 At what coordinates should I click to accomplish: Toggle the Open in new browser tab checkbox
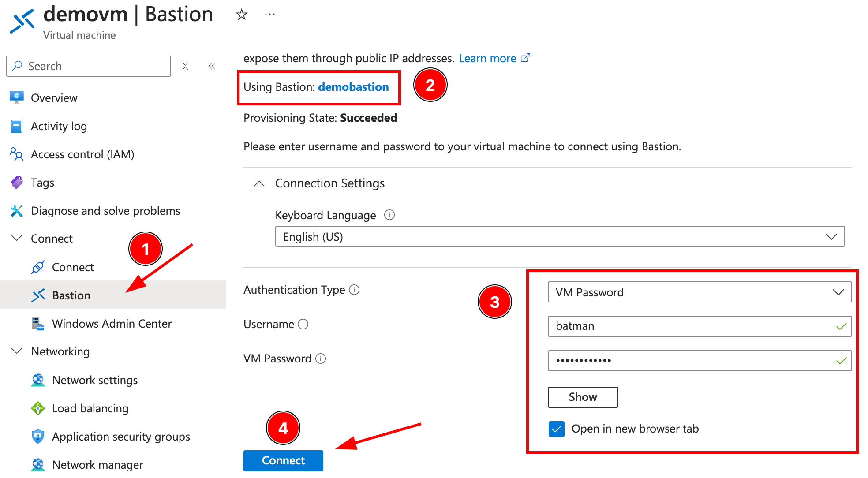[x=557, y=428]
